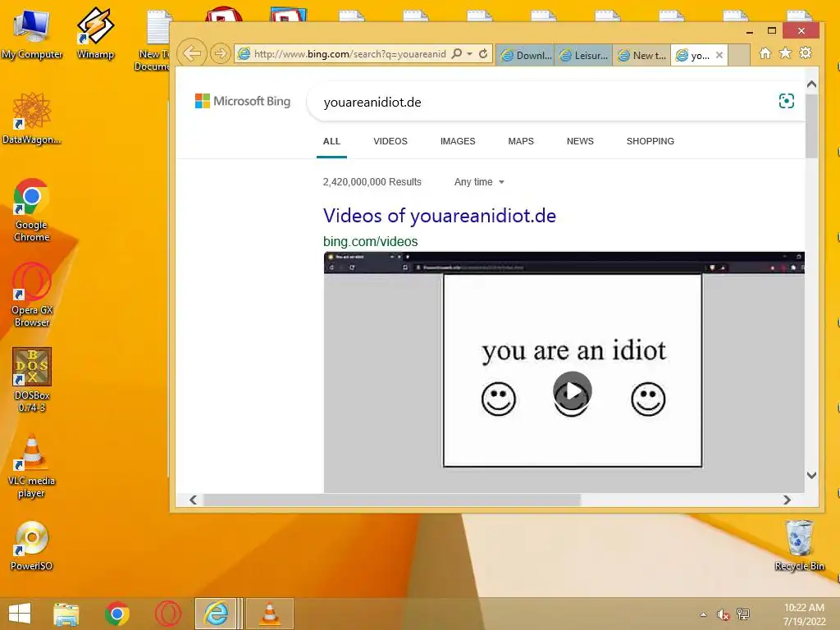This screenshot has height=630, width=840.
Task: Open the DataWagon desktop shortcut
Action: click(x=32, y=118)
